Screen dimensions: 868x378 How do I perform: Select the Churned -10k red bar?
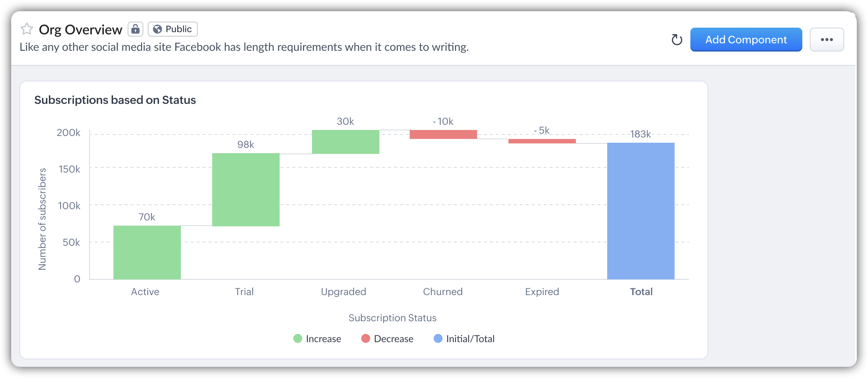pyautogui.click(x=443, y=134)
